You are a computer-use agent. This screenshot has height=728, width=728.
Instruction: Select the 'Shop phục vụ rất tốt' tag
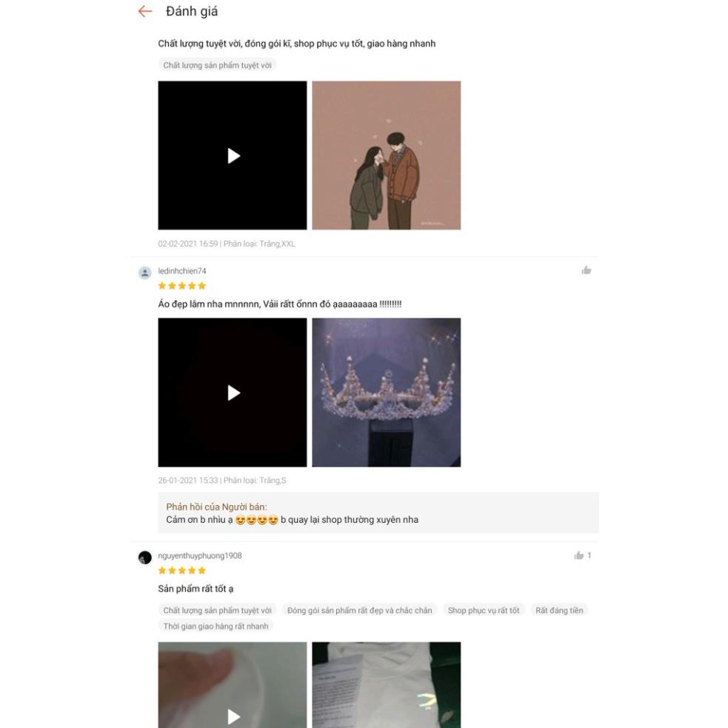[484, 610]
